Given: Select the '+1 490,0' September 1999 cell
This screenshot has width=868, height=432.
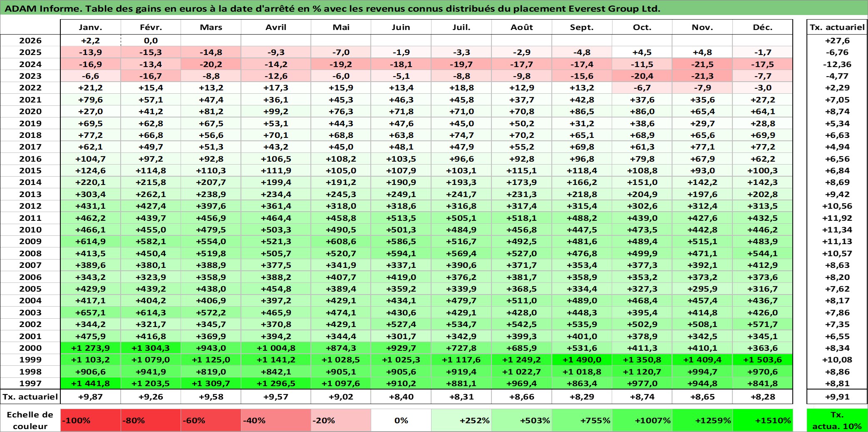Looking at the screenshot, I should coord(582,360).
